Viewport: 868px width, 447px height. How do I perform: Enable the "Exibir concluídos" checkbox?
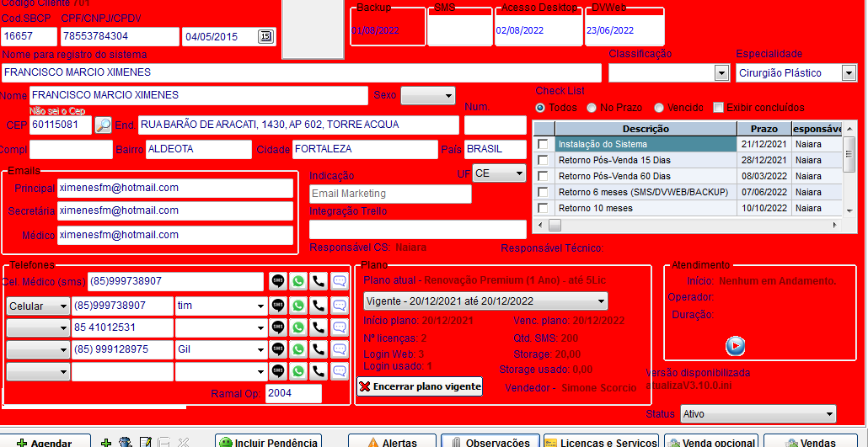tap(718, 108)
